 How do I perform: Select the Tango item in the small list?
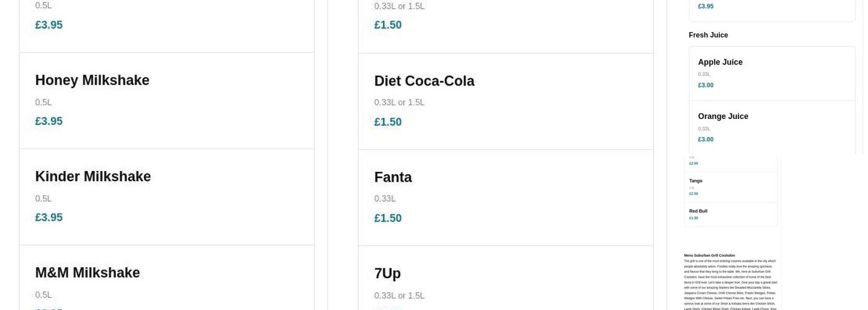coord(696,181)
